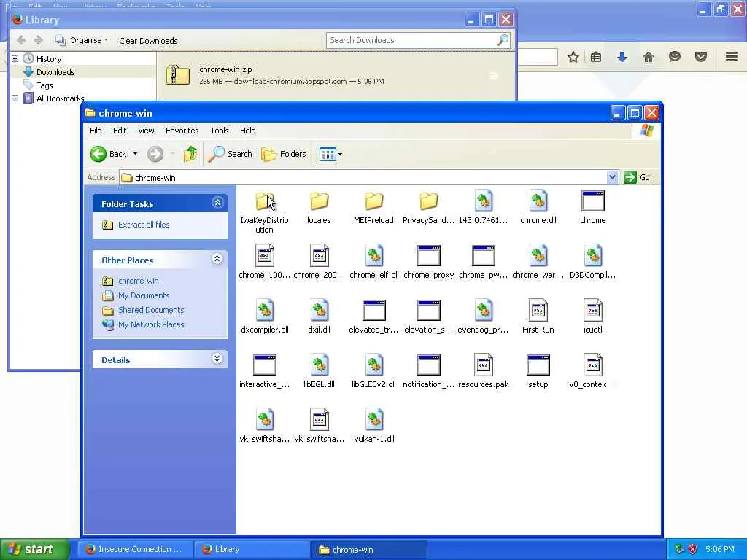Open chrome-win link in Other Places
The image size is (747, 560).
click(138, 281)
